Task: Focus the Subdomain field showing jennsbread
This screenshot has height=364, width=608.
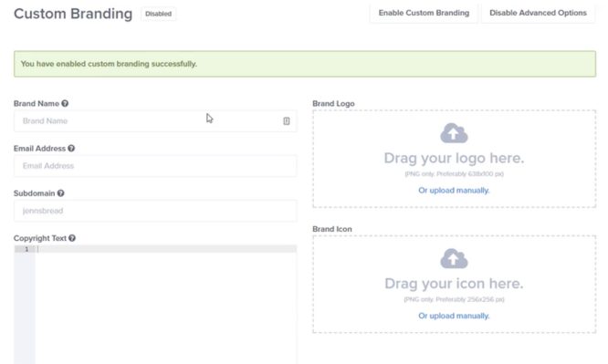Action: tap(155, 211)
